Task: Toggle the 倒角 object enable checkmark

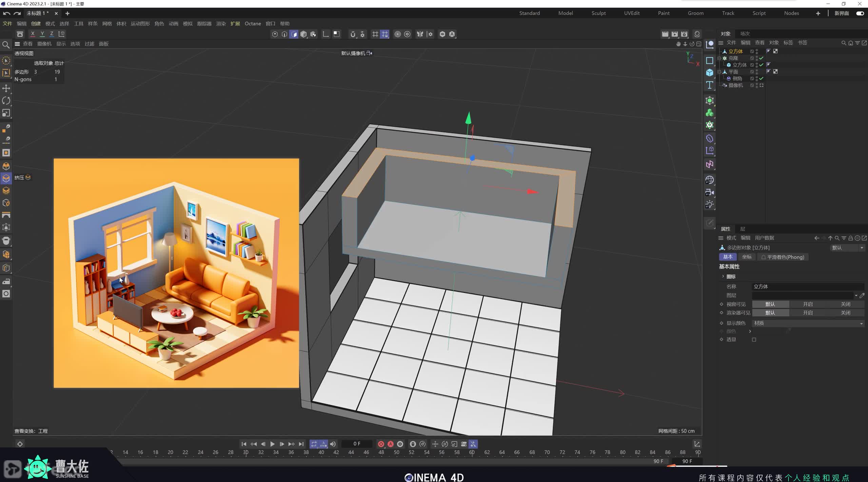Action: (761, 78)
